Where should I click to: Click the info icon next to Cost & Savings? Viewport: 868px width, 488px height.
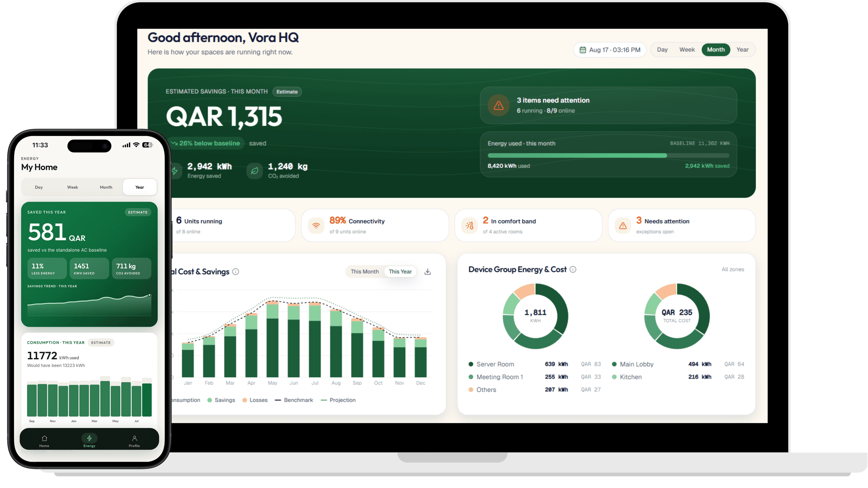tap(236, 271)
